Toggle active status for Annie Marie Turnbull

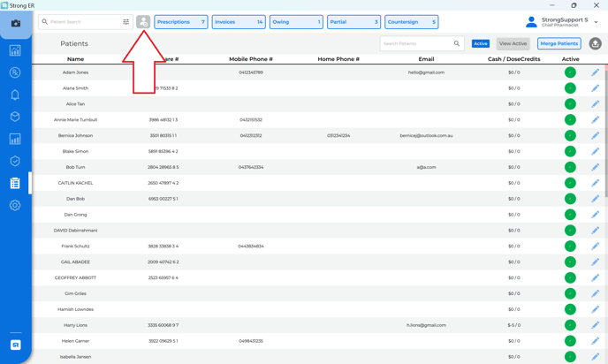point(570,120)
